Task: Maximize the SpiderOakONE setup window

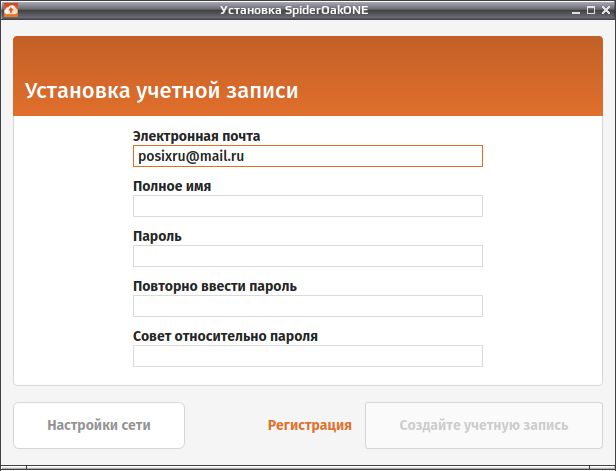Action: pyautogui.click(x=591, y=10)
